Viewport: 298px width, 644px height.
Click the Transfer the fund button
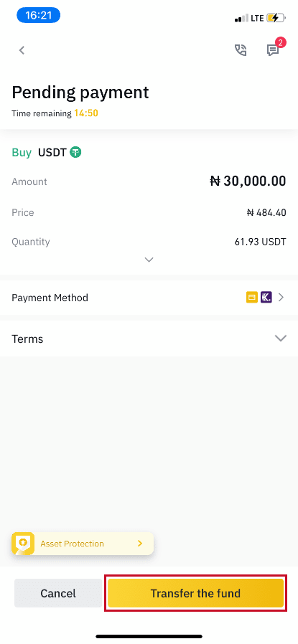pos(195,594)
